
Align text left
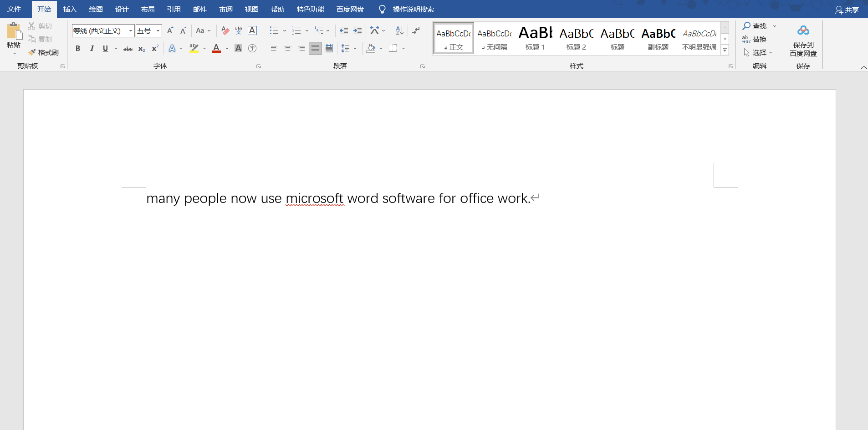point(274,48)
